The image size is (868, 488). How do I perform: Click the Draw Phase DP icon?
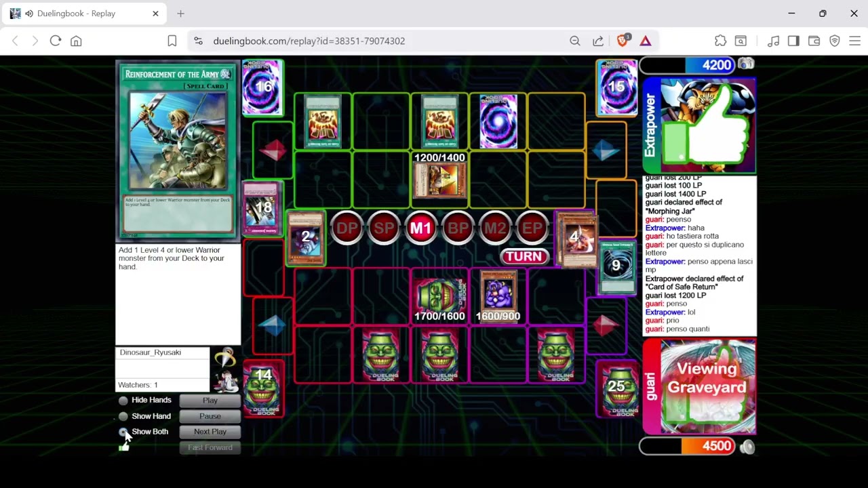click(347, 228)
